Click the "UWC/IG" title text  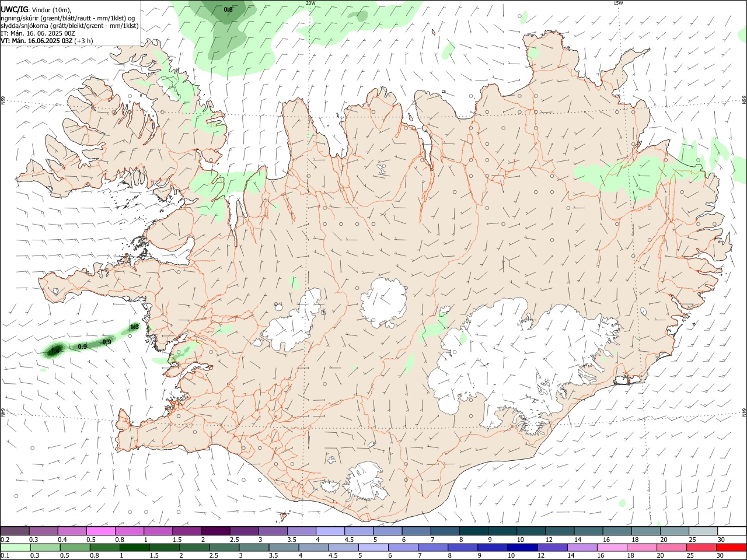tap(14, 10)
